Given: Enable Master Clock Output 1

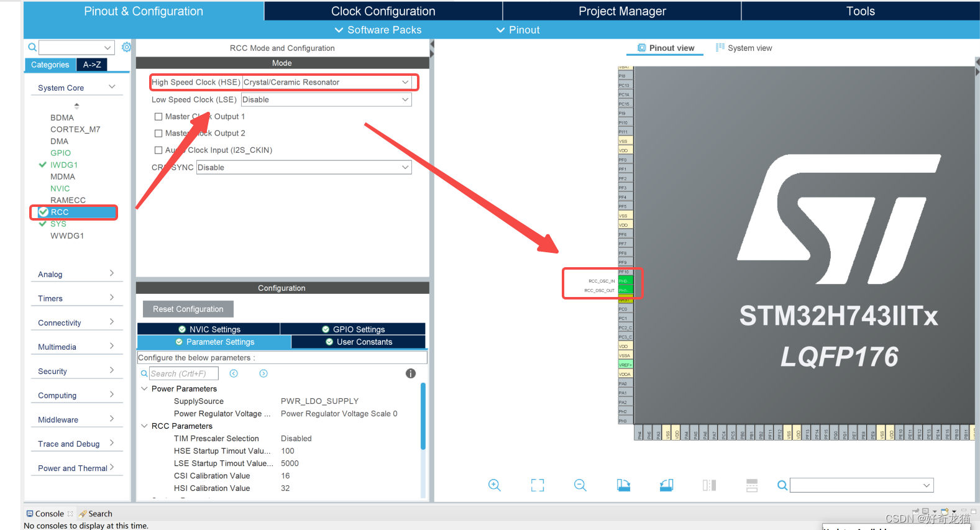Looking at the screenshot, I should [x=158, y=116].
